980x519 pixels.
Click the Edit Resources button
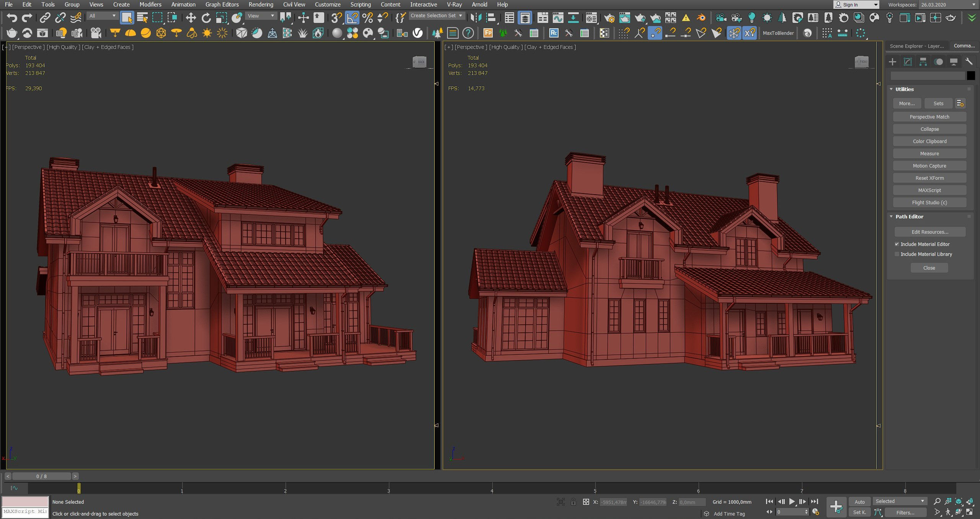(x=929, y=232)
